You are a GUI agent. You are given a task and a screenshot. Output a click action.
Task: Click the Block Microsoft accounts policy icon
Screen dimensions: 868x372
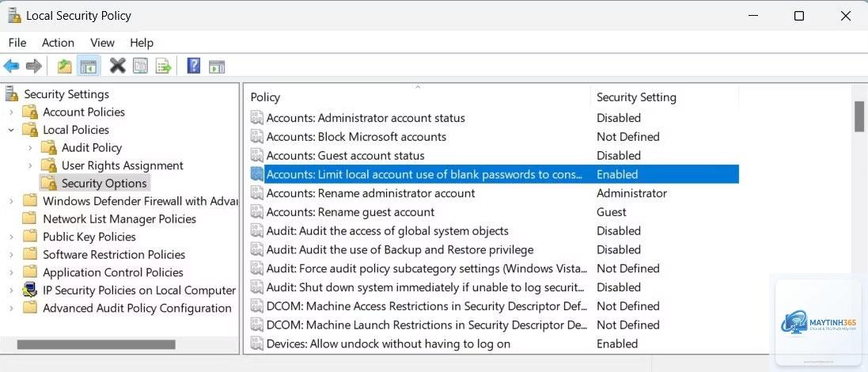click(x=256, y=137)
